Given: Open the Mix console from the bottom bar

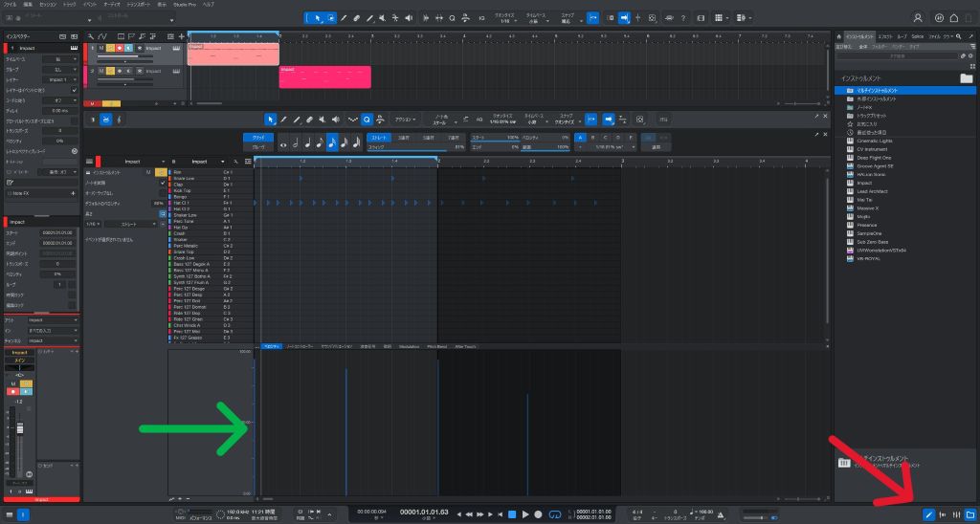Looking at the screenshot, I should click(956, 514).
